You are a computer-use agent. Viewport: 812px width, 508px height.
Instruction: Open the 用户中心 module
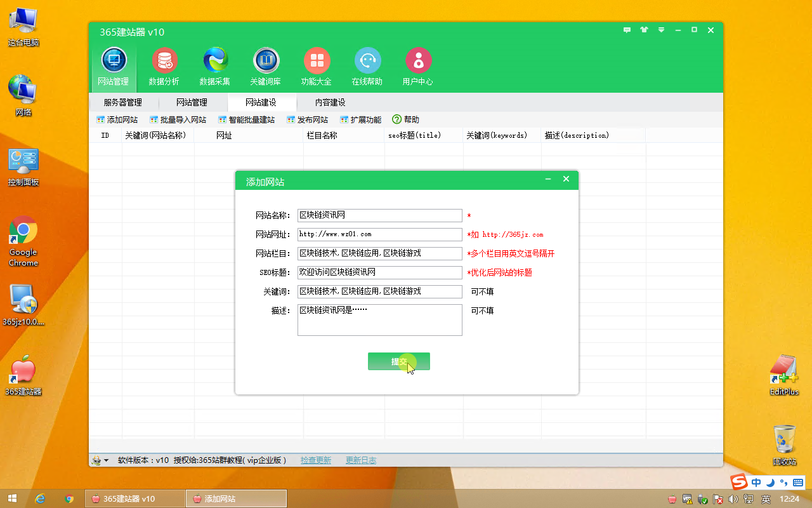click(x=418, y=67)
